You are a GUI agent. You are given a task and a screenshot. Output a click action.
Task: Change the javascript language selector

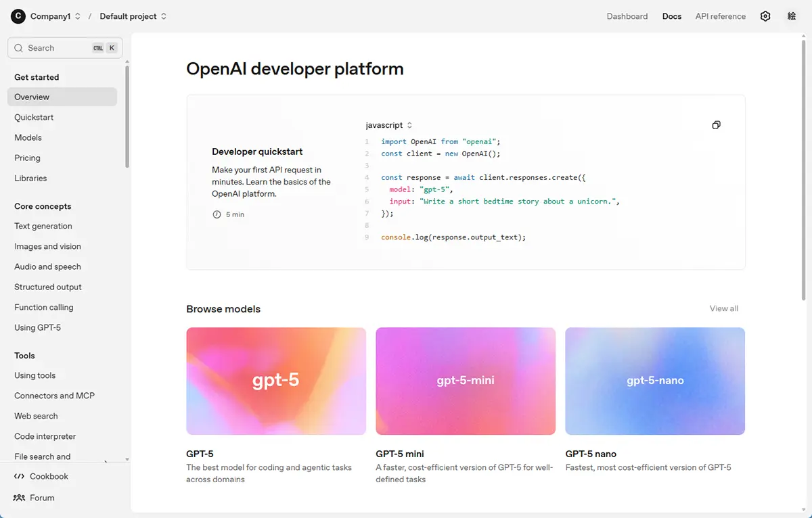point(389,125)
